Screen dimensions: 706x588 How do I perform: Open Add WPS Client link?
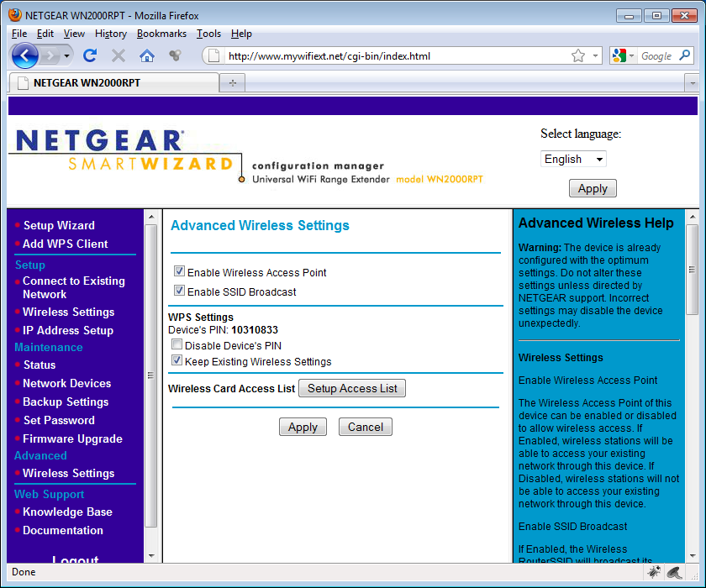click(x=66, y=244)
